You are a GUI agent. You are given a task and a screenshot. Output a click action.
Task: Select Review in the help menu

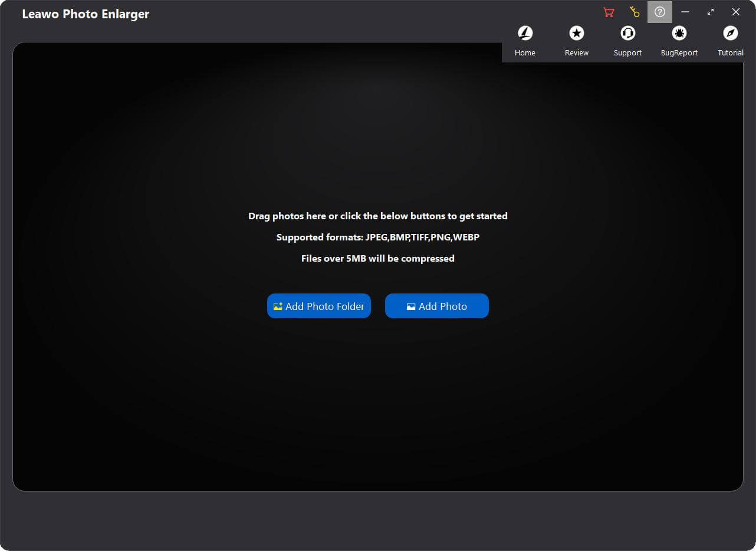point(577,41)
